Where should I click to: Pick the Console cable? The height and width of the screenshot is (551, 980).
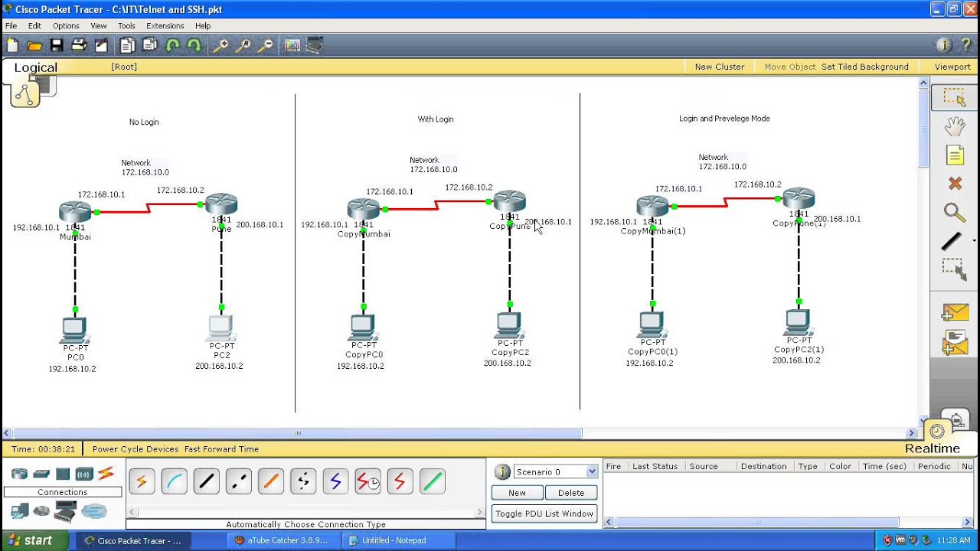[174, 481]
